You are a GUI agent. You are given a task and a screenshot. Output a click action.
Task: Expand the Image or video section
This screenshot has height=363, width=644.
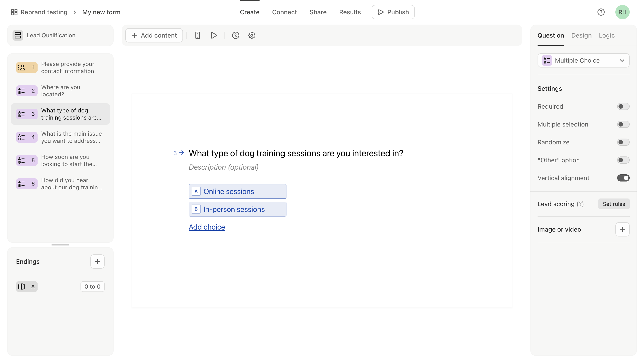pyautogui.click(x=622, y=230)
